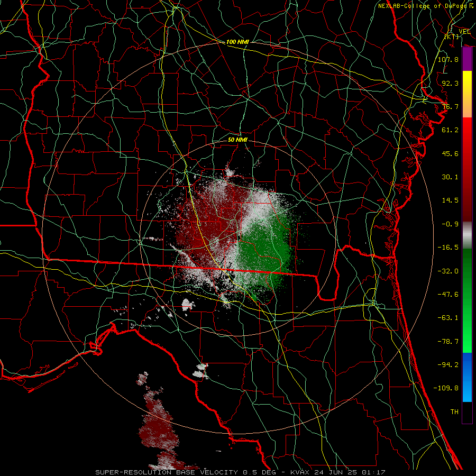Click the SUPER-RESOLUTION BASE VELOCITY product title
This screenshot has width=476, height=476.
click(x=168, y=472)
